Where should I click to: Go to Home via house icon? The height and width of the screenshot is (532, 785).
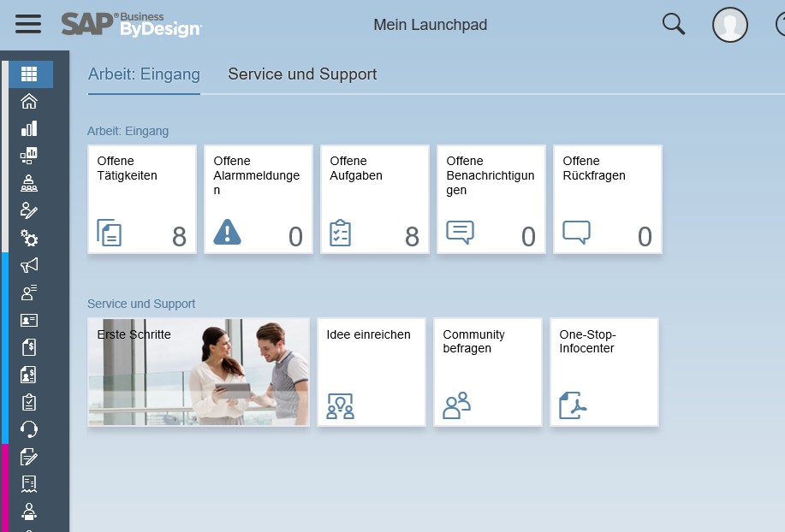click(29, 102)
